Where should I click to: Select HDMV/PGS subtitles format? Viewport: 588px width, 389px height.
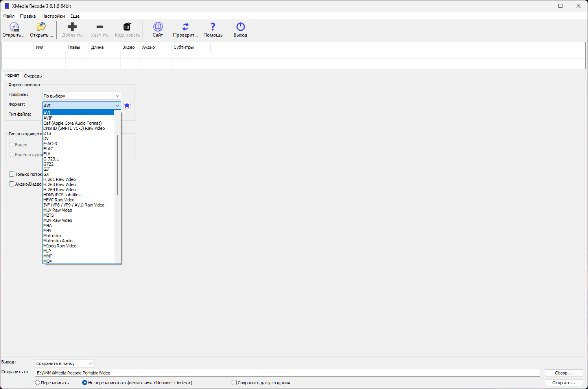pyautogui.click(x=78, y=195)
